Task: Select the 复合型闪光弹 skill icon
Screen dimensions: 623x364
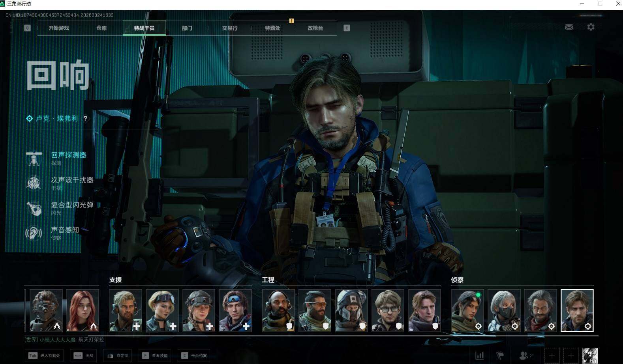Action: tap(34, 208)
